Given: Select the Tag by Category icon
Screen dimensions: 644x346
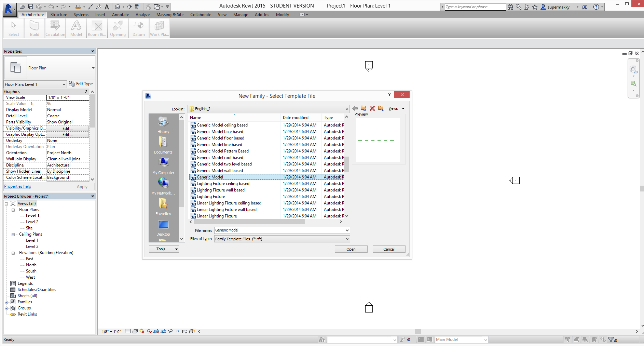Looking at the screenshot, I should tap(99, 7).
